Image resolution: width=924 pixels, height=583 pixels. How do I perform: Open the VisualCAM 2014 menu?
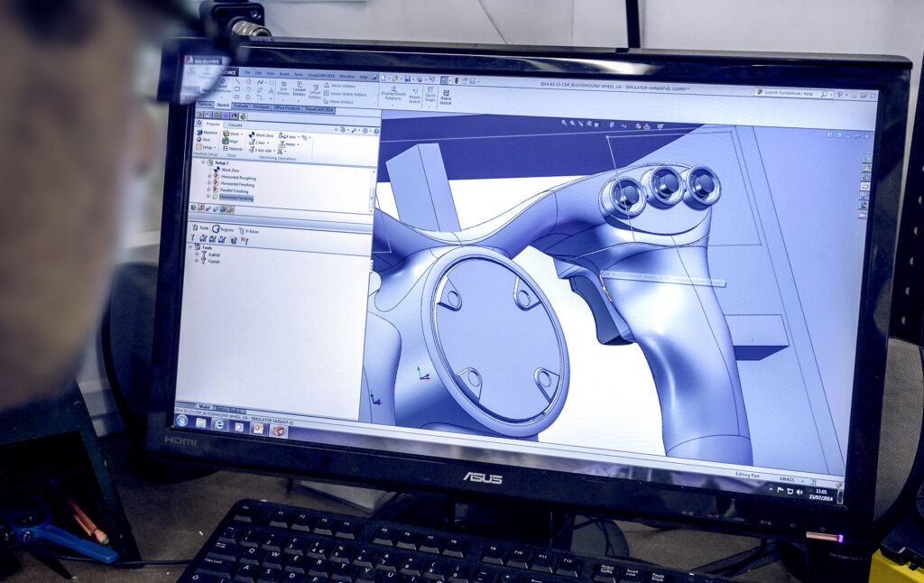tap(319, 76)
